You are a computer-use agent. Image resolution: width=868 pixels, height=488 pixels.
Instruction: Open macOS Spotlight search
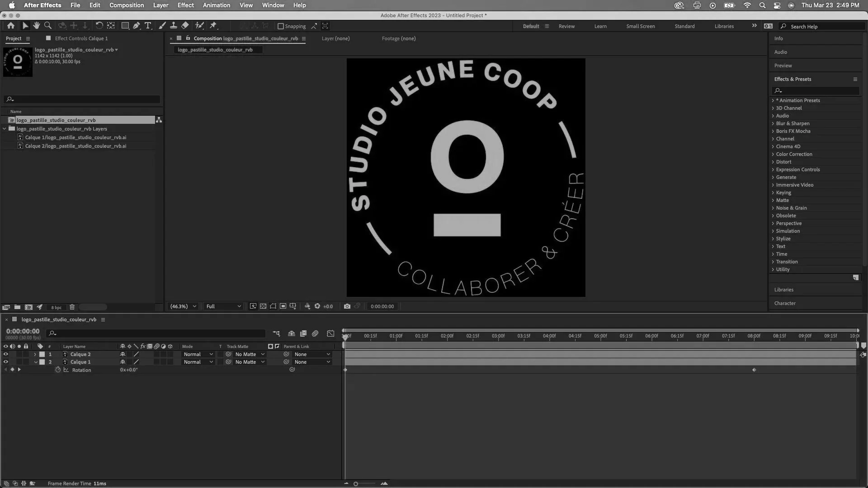762,5
